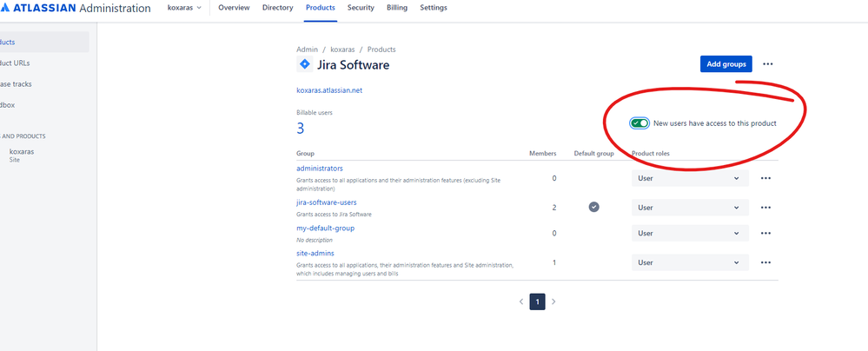The height and width of the screenshot is (351, 868).
Task: Click the Add groups button
Action: click(x=726, y=64)
